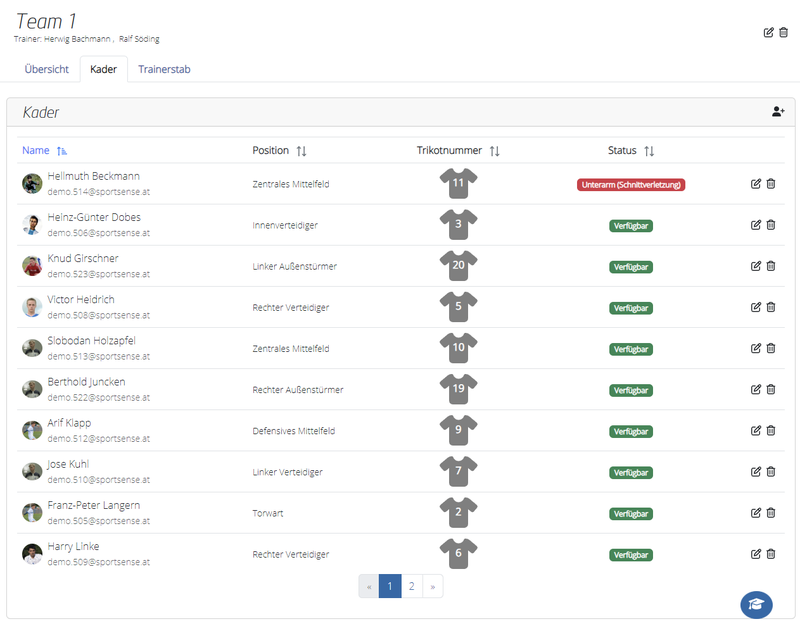Switch to the Übersicht tab
800x631 pixels.
tap(46, 69)
